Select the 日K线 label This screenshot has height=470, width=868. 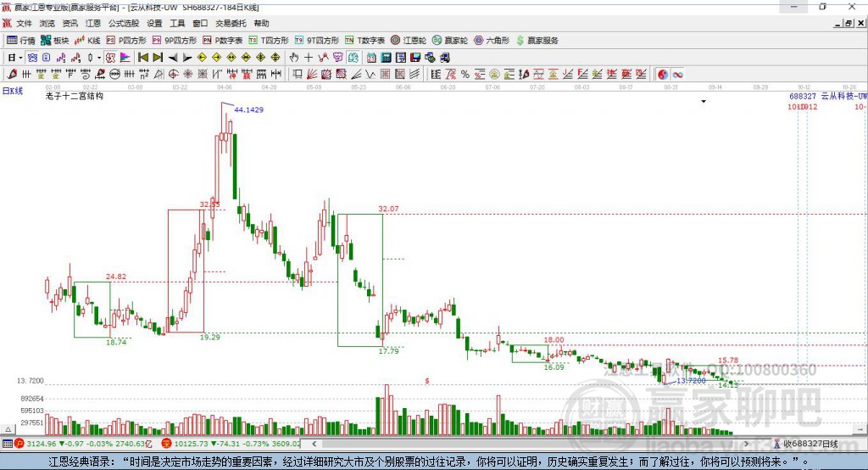13,91
